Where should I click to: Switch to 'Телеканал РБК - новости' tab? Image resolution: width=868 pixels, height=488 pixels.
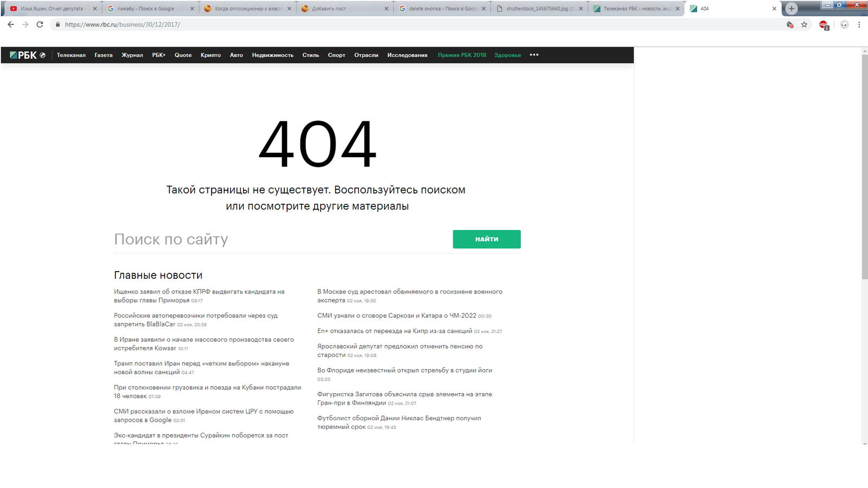637,9
